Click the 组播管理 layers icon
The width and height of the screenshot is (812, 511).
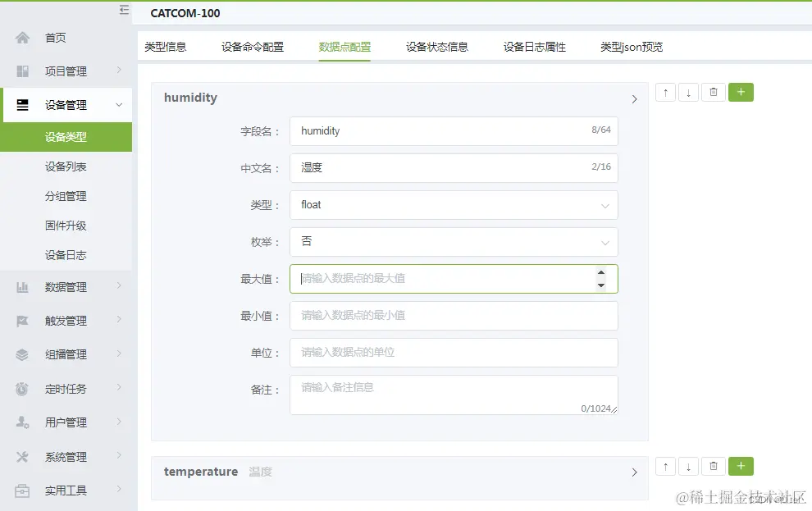tap(22, 354)
